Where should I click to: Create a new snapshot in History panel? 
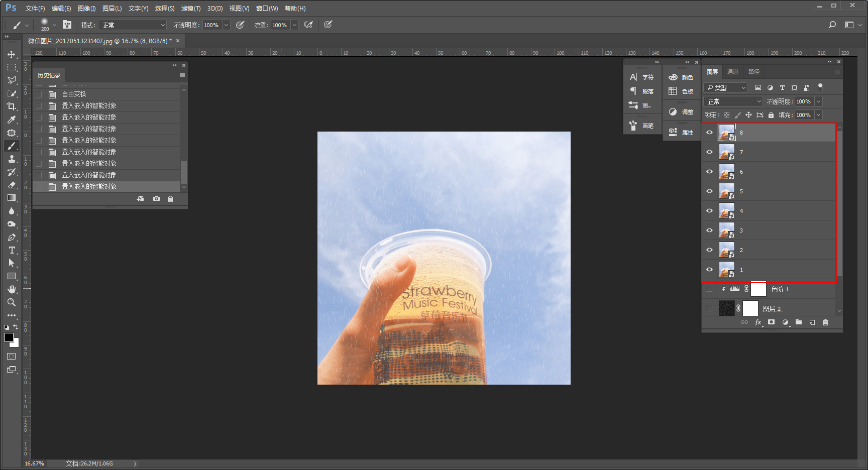tap(157, 199)
